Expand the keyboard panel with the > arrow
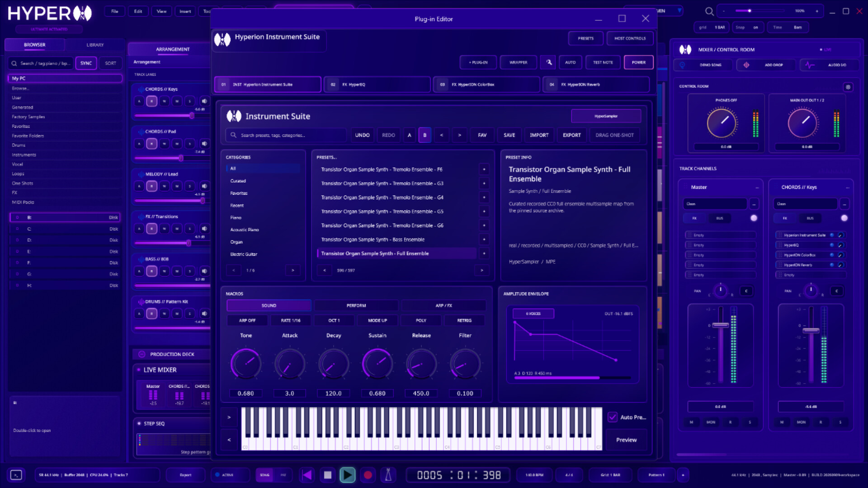868x488 pixels. (x=229, y=417)
